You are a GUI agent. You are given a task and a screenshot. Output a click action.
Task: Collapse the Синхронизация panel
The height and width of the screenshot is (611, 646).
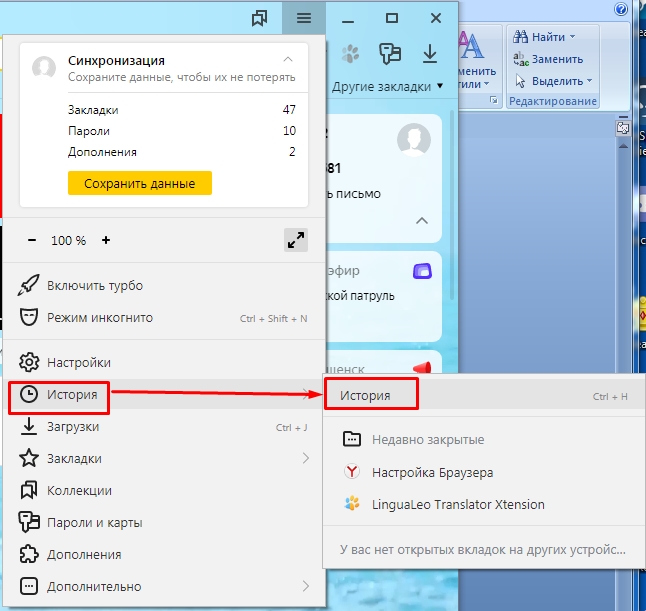click(288, 59)
